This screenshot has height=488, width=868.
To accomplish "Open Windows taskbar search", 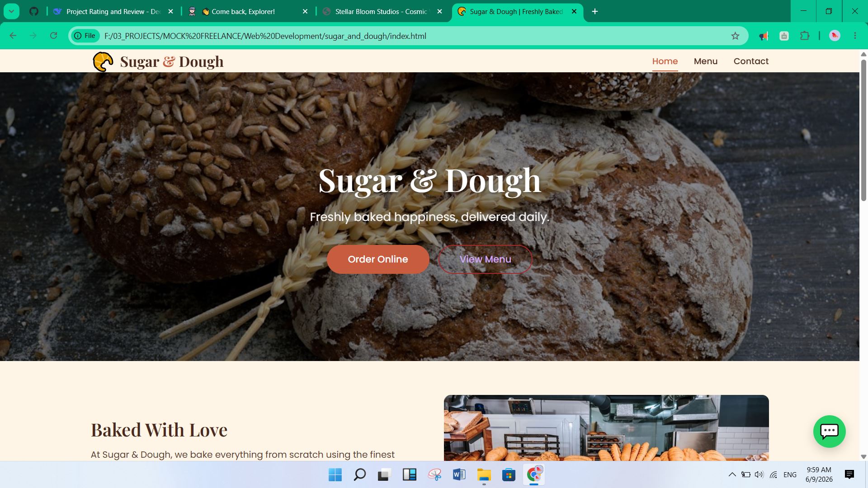I will click(359, 475).
